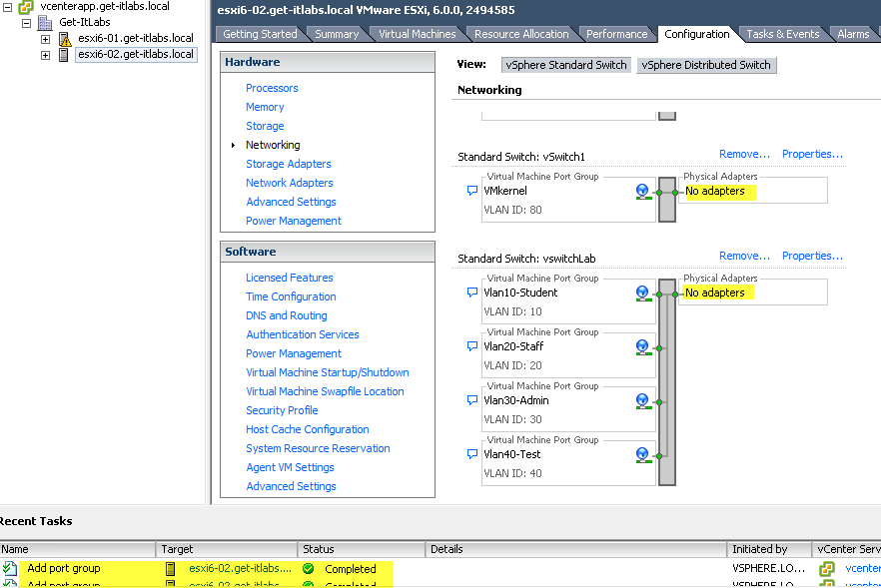Viewport: 881px width, 588px height.
Task: Switch view to vSphere Standard Switch
Action: coord(566,65)
